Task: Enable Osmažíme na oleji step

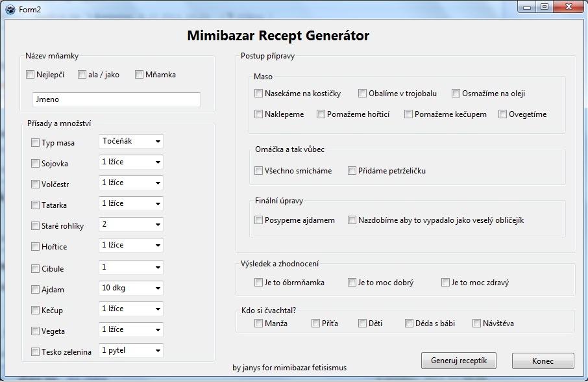Action: pos(456,94)
